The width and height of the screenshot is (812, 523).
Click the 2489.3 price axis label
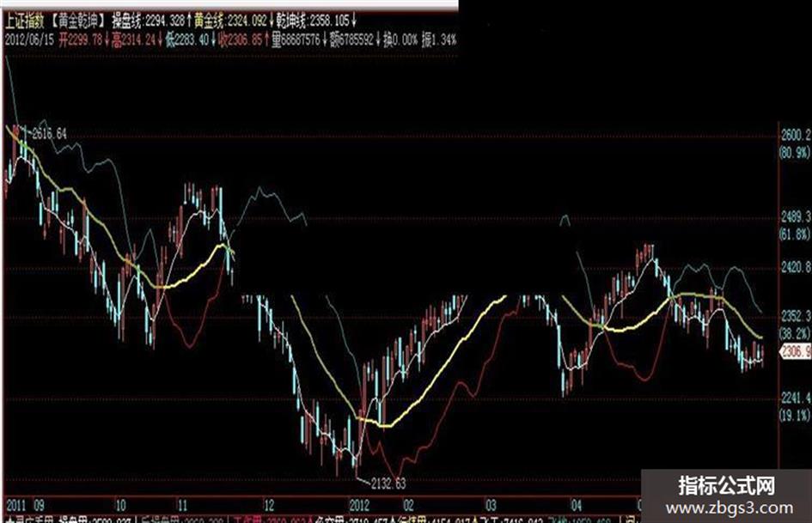tap(796, 216)
